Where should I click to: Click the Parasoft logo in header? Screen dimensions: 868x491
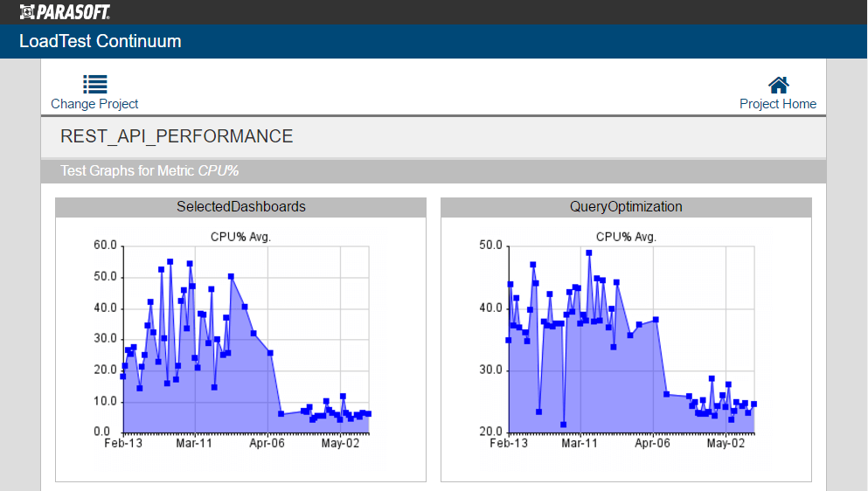(x=65, y=11)
